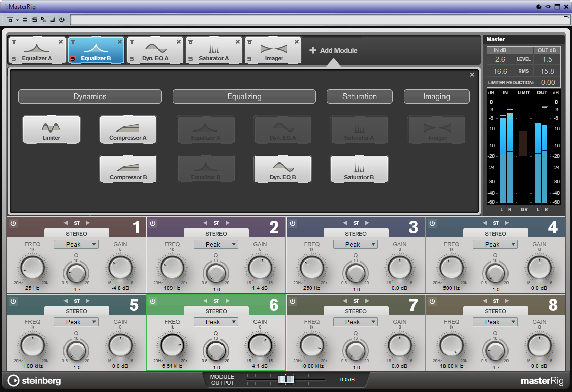
Task: Open band 5 filter type Peak dropdown
Action: (x=76, y=322)
